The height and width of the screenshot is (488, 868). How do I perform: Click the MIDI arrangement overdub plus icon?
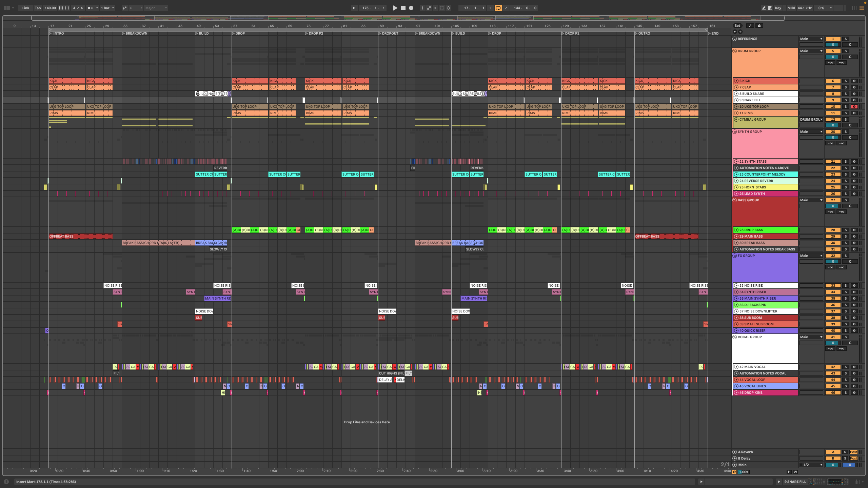[x=422, y=8]
